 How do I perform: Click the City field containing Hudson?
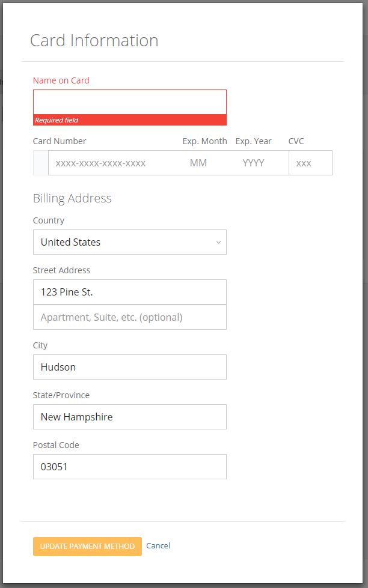tap(129, 367)
